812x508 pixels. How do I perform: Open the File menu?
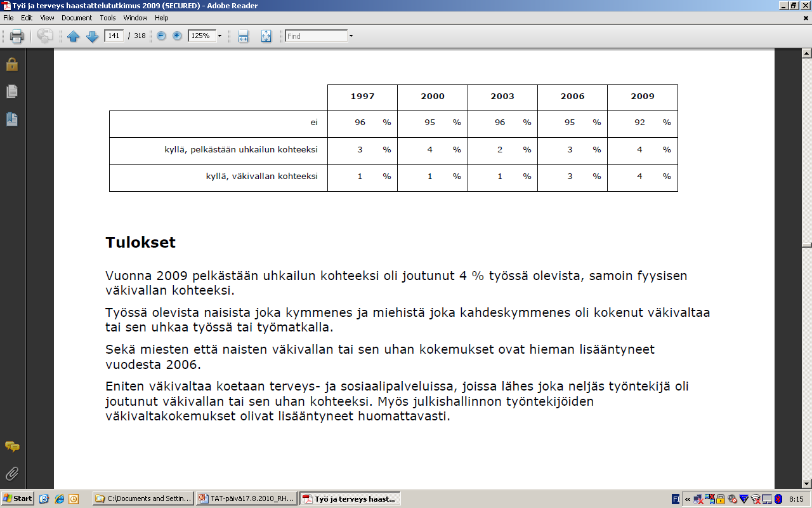(x=8, y=18)
